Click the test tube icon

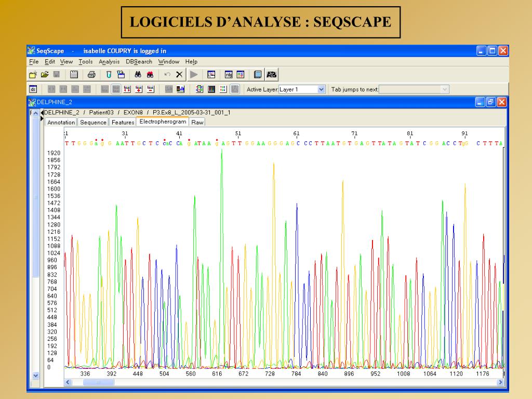[x=109, y=75]
